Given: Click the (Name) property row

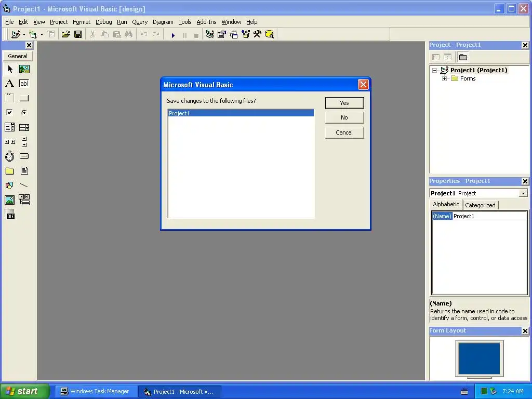Looking at the screenshot, I should pos(480,217).
